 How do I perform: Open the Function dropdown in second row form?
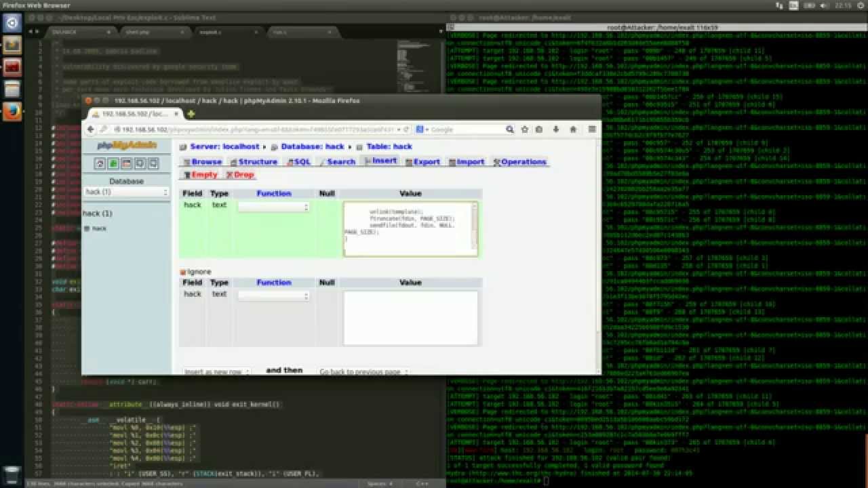coord(274,296)
